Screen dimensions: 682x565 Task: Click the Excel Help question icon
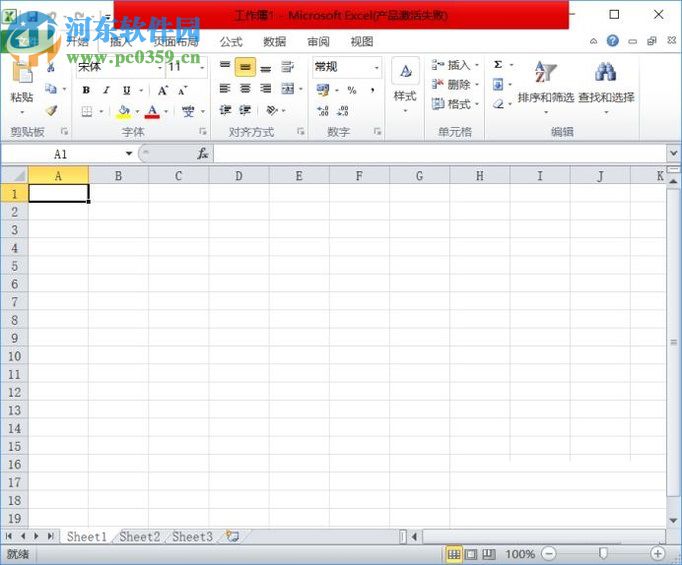613,41
